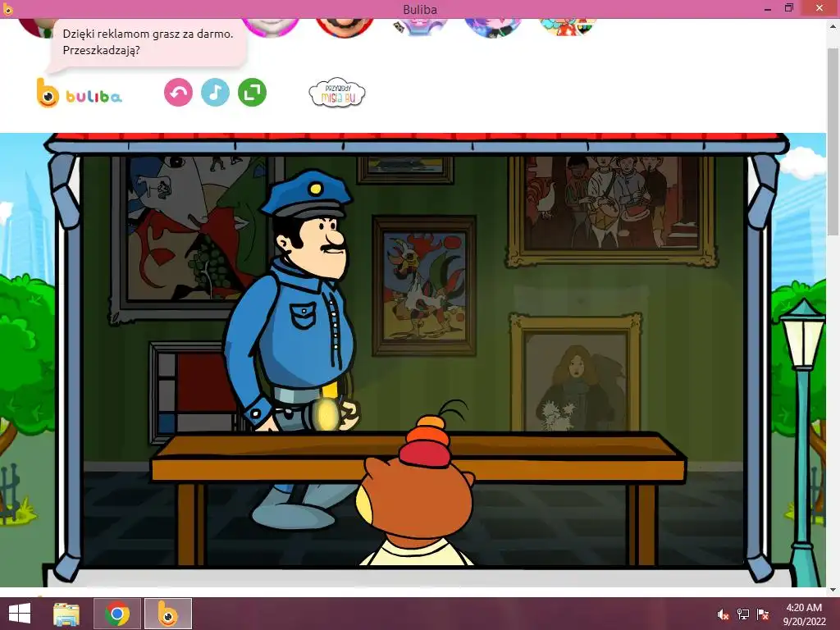Click the scrollbar down arrow
The height and width of the screenshot is (630, 840).
(833, 590)
